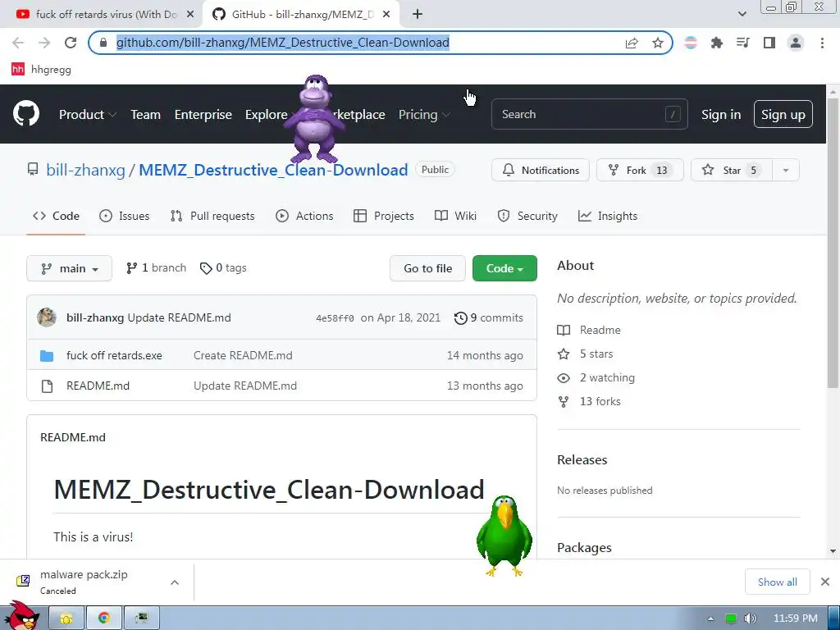
Task: Open the Actions tab
Action: click(304, 216)
